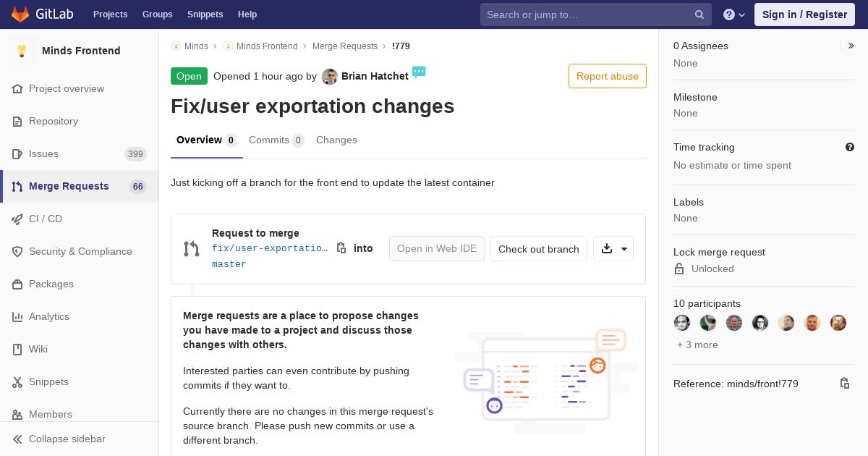Click the Security & Compliance shield icon
This screenshot has height=456, width=868.
pos(17,251)
